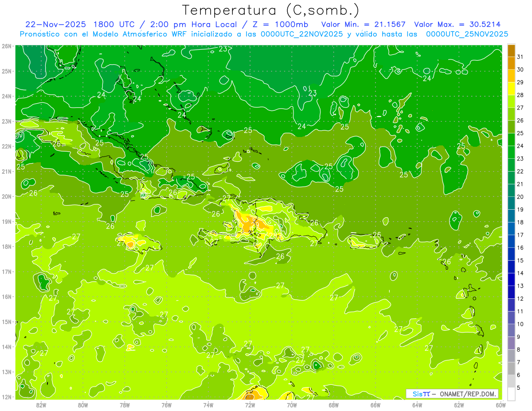Click the latitude axis label "24N"
Screen dimensions: 532x411
pos(7,96)
